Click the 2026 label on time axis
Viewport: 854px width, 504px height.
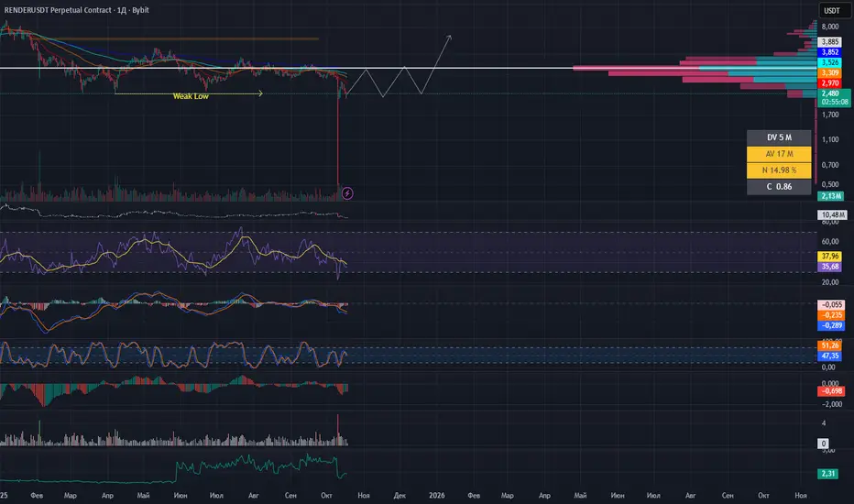pyautogui.click(x=436, y=495)
